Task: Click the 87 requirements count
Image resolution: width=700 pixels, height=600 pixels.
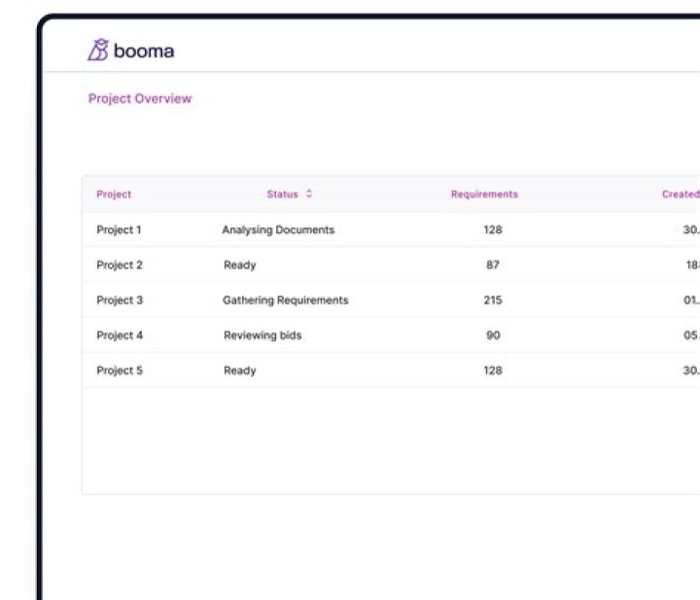Action: (493, 265)
